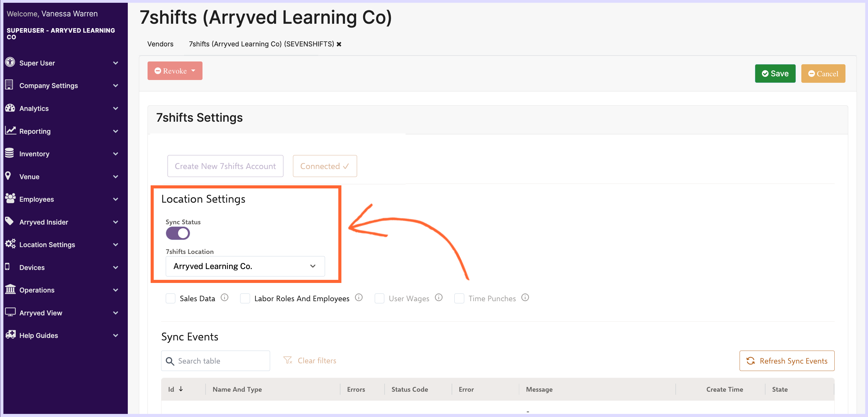Expand the Company Settings chevron
Screen dimensions: 868x417
(x=115, y=86)
